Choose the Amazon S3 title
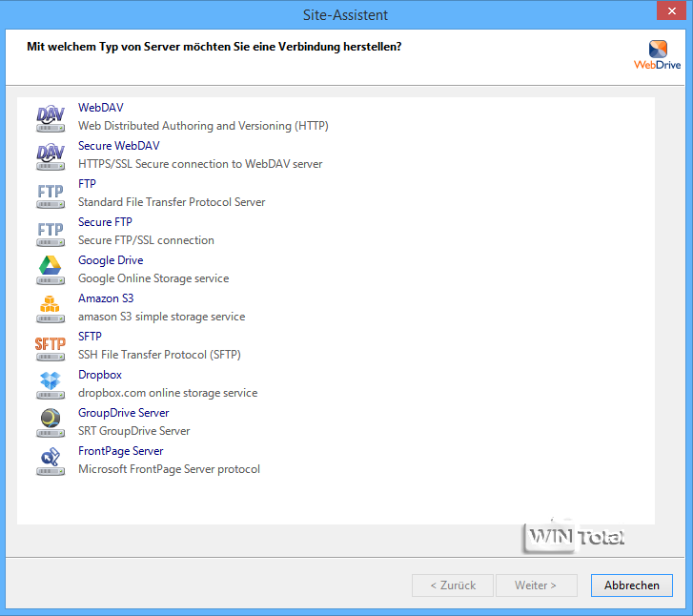This screenshot has height=616, width=693. point(106,298)
